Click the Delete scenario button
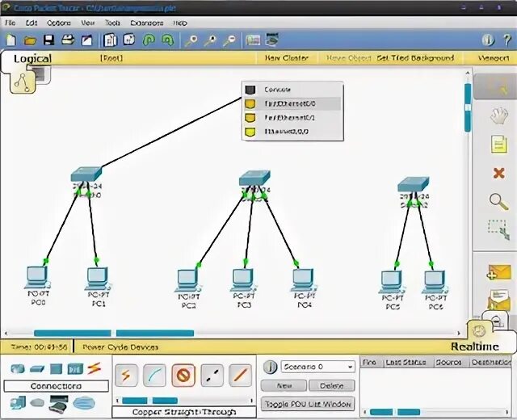This screenshot has width=517, height=420. (x=332, y=385)
